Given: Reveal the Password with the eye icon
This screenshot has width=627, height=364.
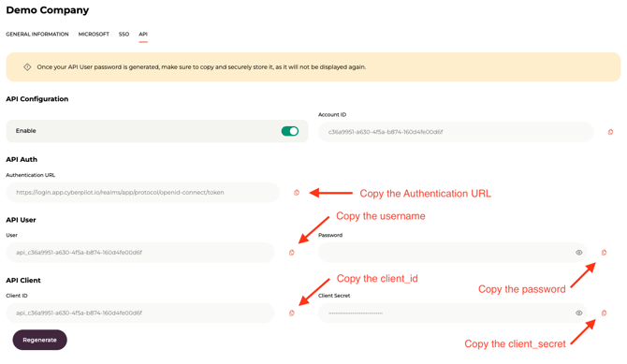Looking at the screenshot, I should pos(578,253).
